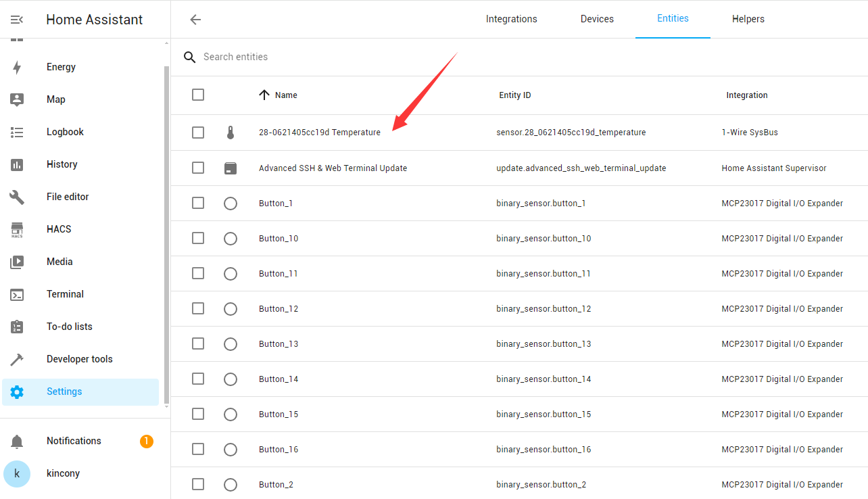
Task: Sort entities by Entity ID column
Action: [x=514, y=95]
